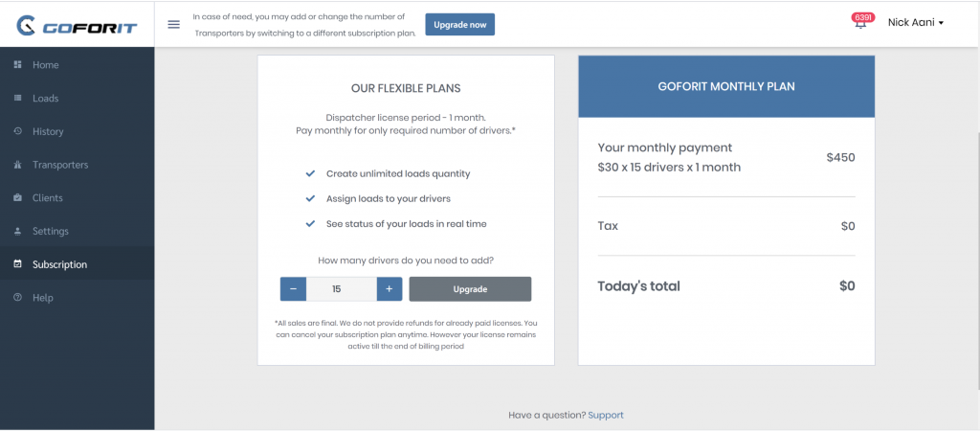Viewport: 980px width, 431px height.
Task: Click the Loads list icon
Action: [x=17, y=98]
